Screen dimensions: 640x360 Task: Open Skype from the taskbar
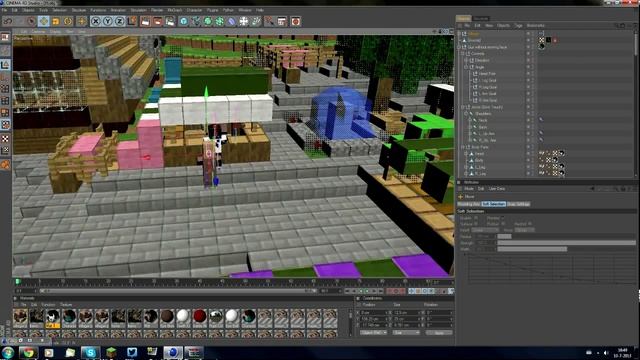pyautogui.click(x=90, y=352)
